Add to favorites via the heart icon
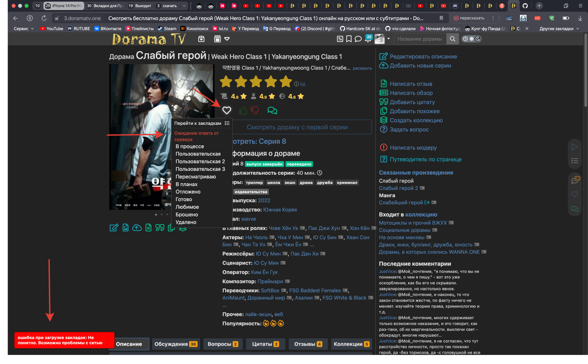Viewport: 588px width, 364px height. point(227,110)
